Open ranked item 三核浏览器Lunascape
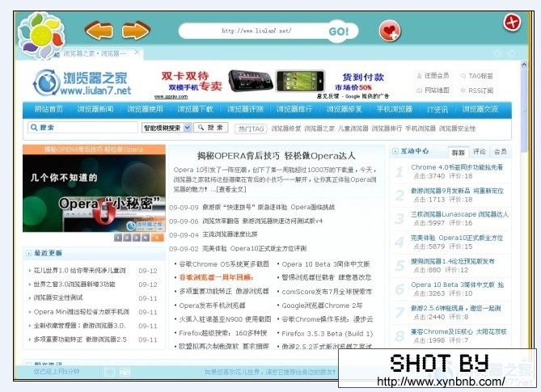This screenshot has height=392, width=541. pyautogui.click(x=459, y=214)
